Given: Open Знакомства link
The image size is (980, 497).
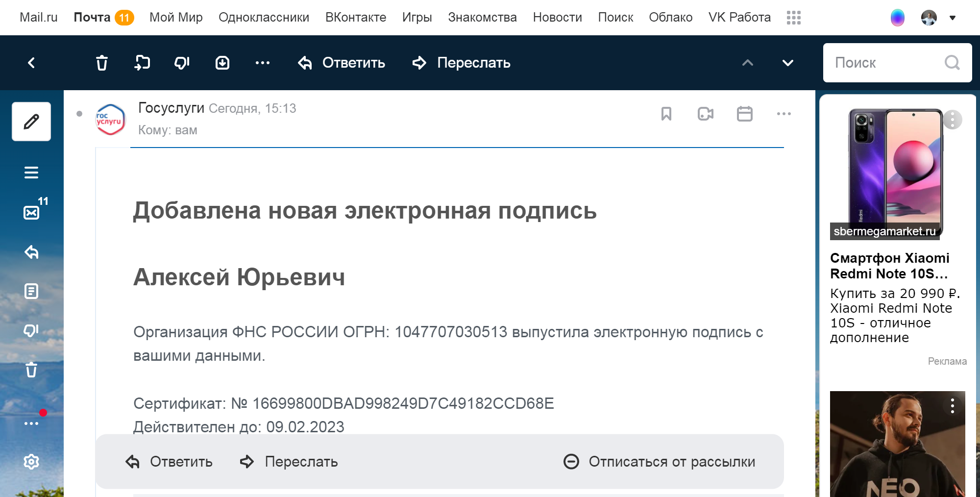Looking at the screenshot, I should (x=482, y=18).
